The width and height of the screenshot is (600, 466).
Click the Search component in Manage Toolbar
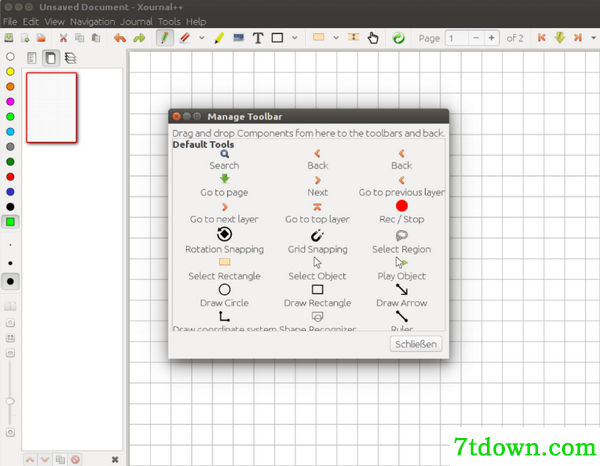[224, 160]
